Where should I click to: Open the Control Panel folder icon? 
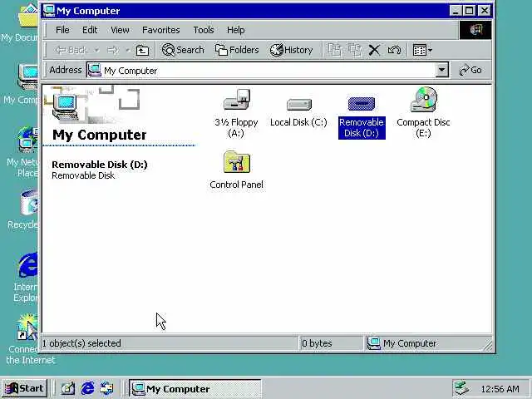(237, 162)
